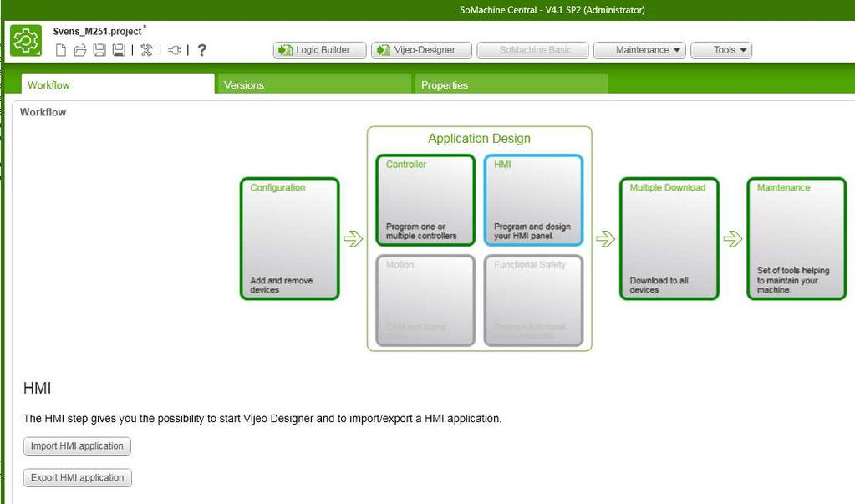Select the Controller workflow step
The image size is (855, 504).
425,201
